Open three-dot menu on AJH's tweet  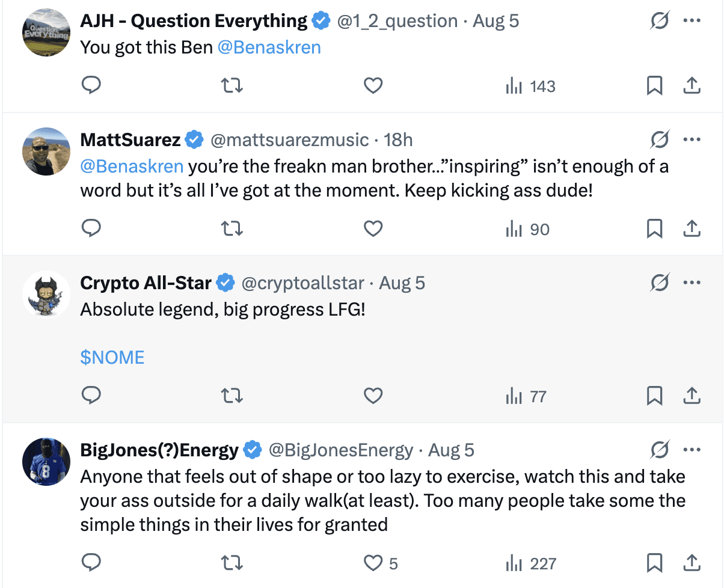point(692,21)
